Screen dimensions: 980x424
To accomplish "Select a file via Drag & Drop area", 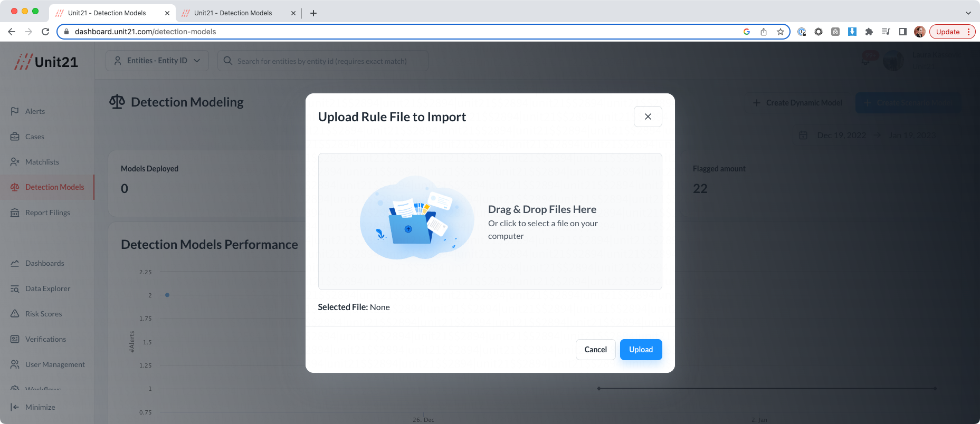I will click(x=490, y=221).
